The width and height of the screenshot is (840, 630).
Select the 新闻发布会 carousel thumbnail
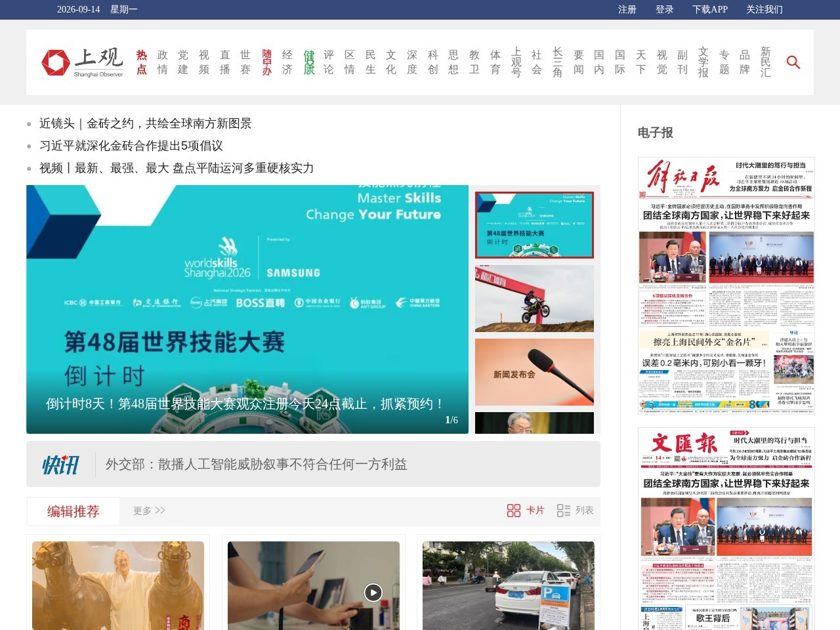[534, 372]
